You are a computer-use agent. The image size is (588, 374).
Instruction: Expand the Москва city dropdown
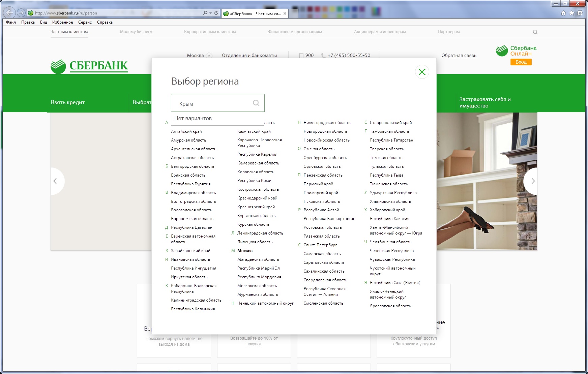[209, 56]
